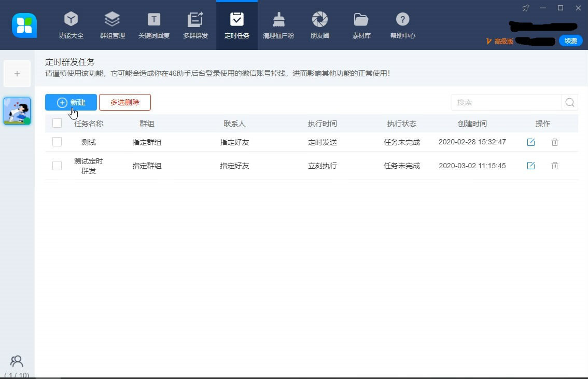Select the 测试定时群发 task checkbox
This screenshot has height=379, width=588.
[57, 165]
